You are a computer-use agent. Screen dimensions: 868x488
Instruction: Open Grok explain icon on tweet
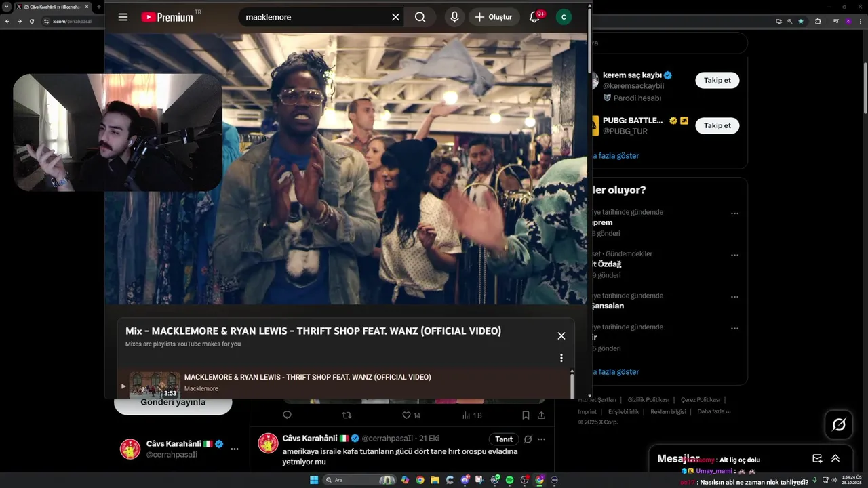coord(528,439)
